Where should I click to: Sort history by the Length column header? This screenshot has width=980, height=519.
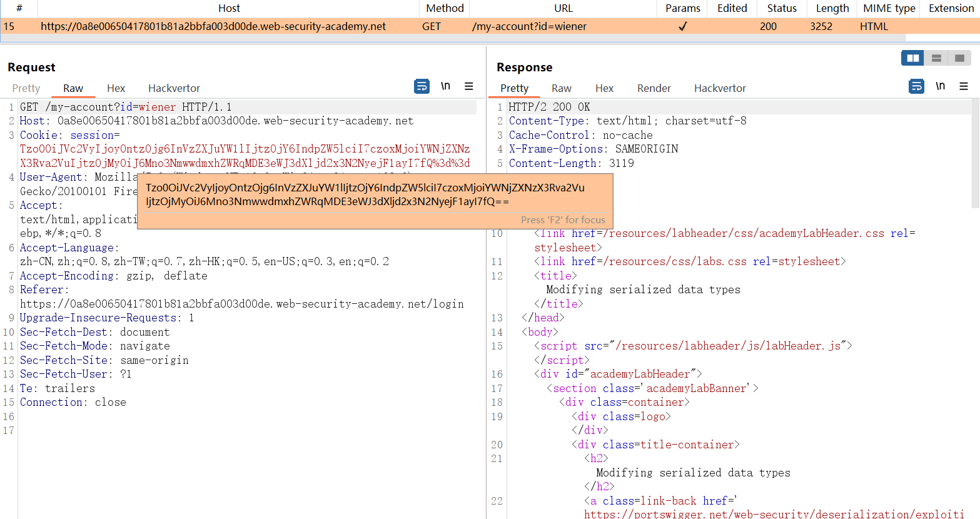pyautogui.click(x=832, y=8)
